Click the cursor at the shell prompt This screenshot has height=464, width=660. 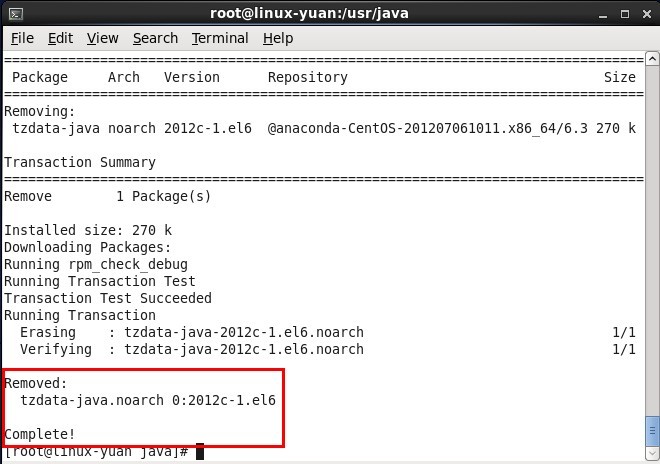200,452
